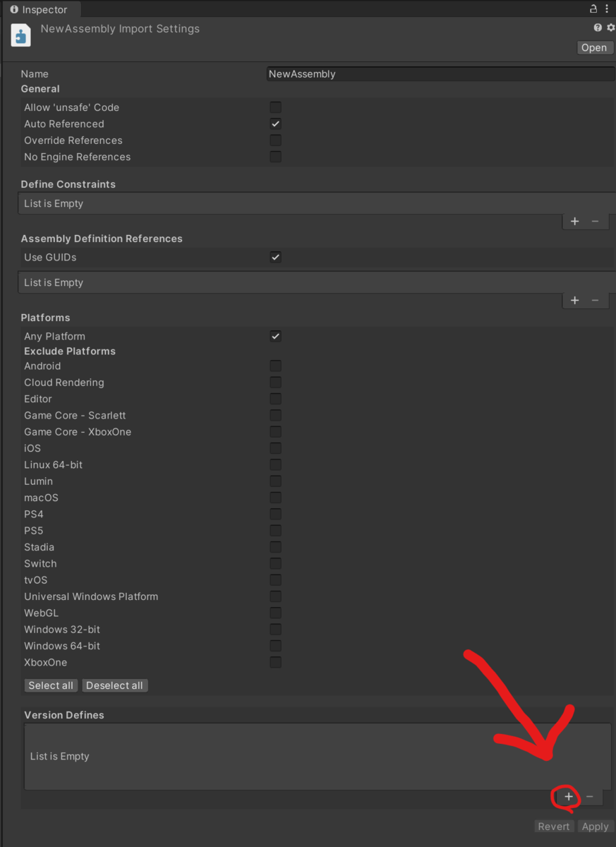
Task: Uncheck the Use GUIDs checkbox
Action: [275, 257]
